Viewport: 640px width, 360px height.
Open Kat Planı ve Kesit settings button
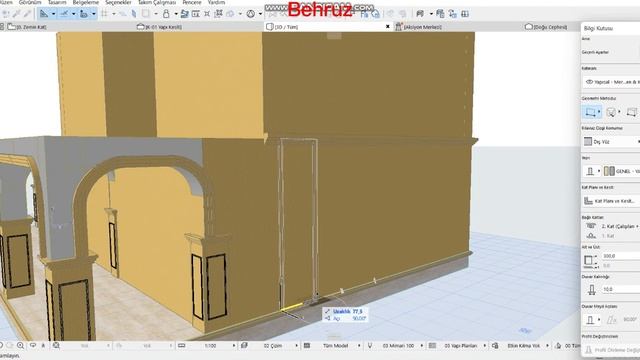(x=611, y=201)
